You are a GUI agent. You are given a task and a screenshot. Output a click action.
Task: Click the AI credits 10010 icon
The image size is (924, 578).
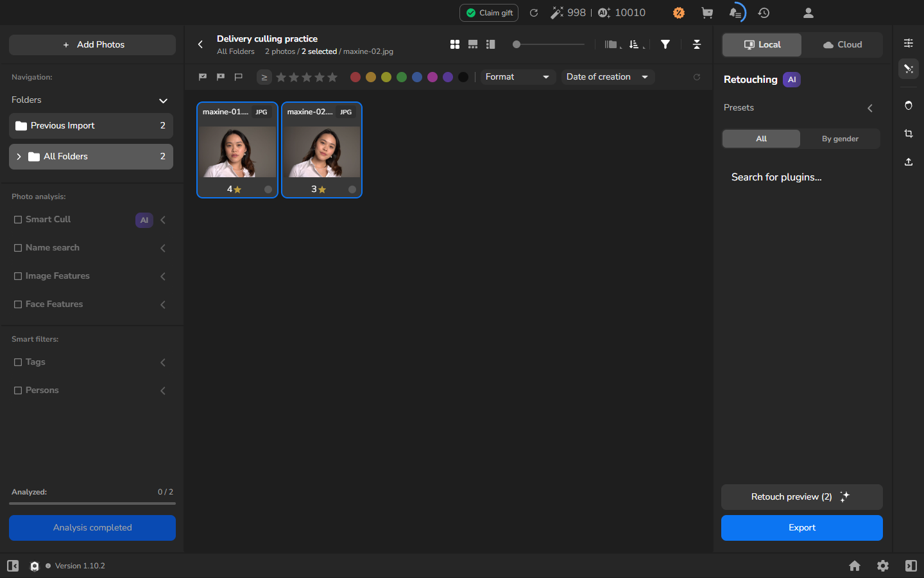(x=604, y=13)
